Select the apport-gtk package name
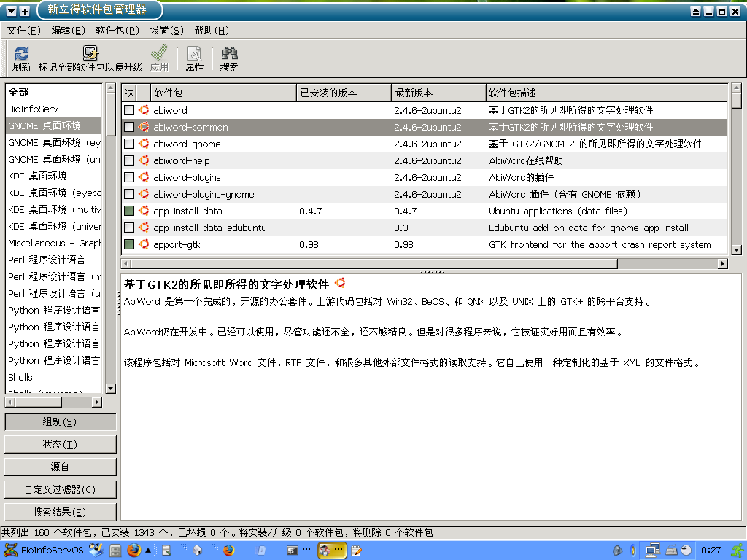This screenshot has width=747, height=560. [x=177, y=245]
